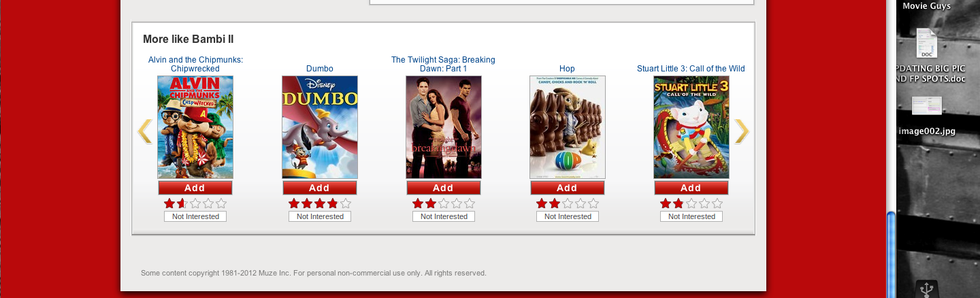Add Alvin and the Chipmunks to queue
Viewport: 980px width, 298px height.
click(x=195, y=188)
